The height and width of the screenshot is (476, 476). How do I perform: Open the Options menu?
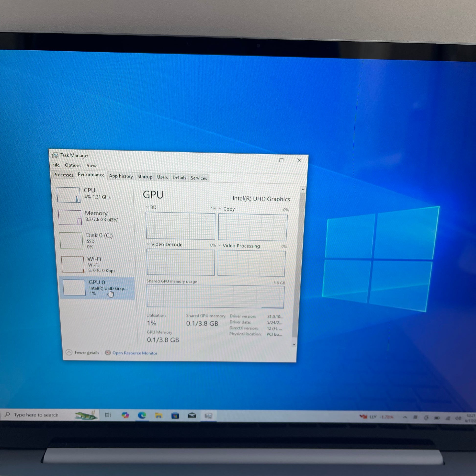pyautogui.click(x=73, y=165)
